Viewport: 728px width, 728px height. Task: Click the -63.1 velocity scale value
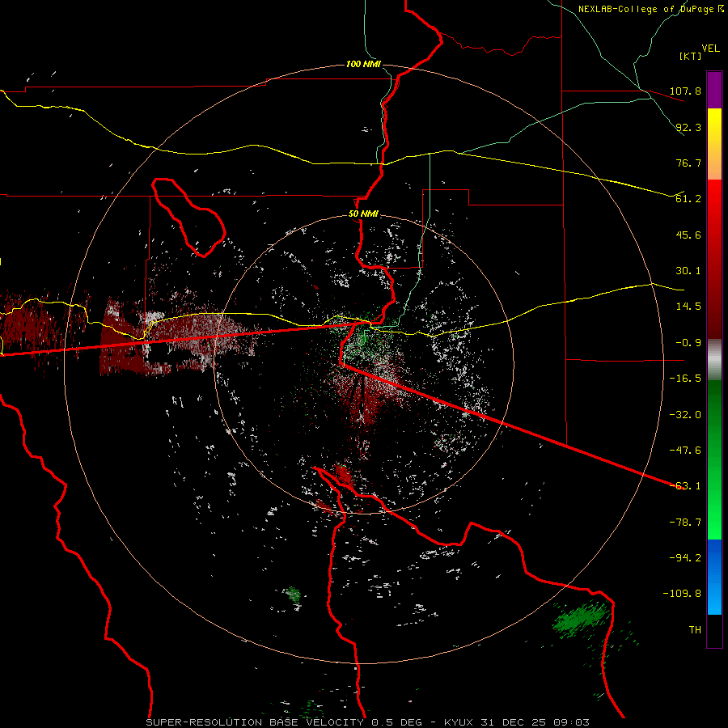(685, 486)
